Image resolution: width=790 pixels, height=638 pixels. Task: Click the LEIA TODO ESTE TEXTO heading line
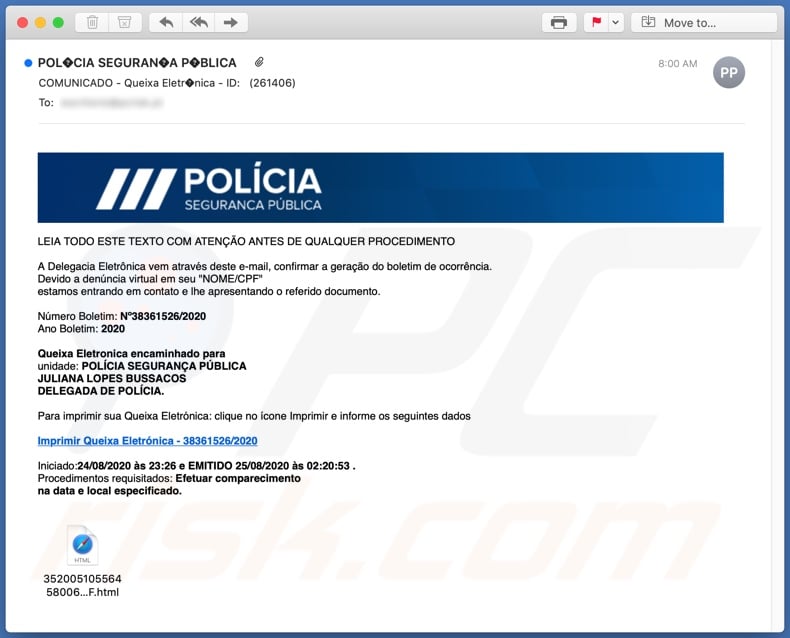tap(246, 241)
